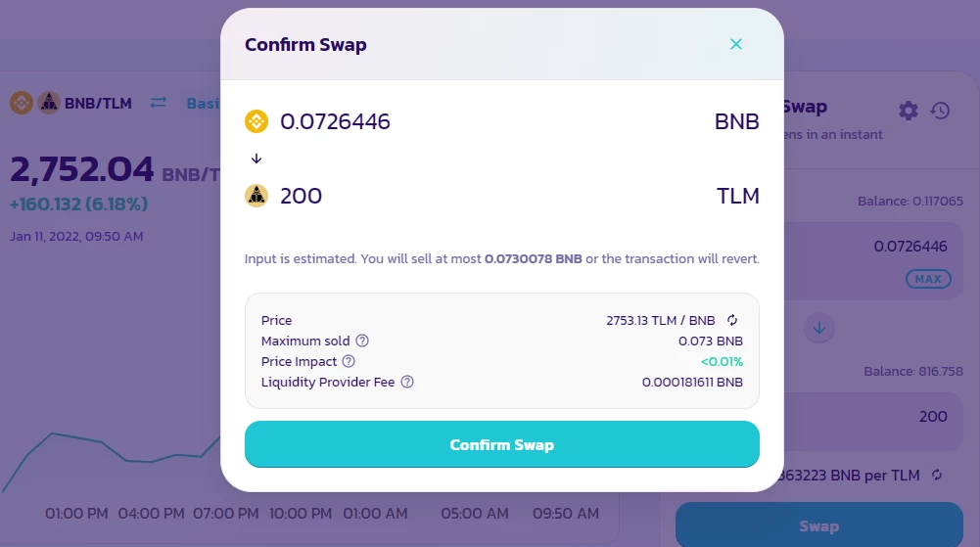Click the BNB coin icon in dialog
980x547 pixels.
point(257,121)
